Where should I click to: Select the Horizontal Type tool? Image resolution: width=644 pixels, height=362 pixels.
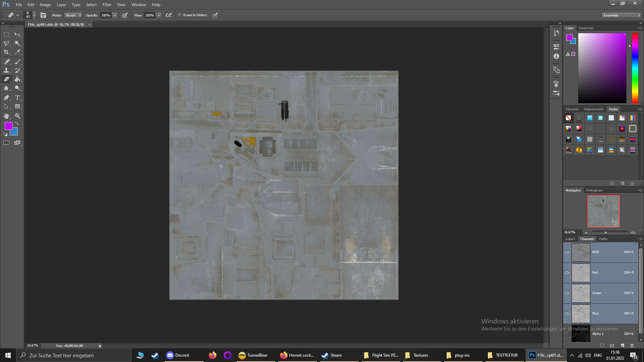pyautogui.click(x=17, y=98)
